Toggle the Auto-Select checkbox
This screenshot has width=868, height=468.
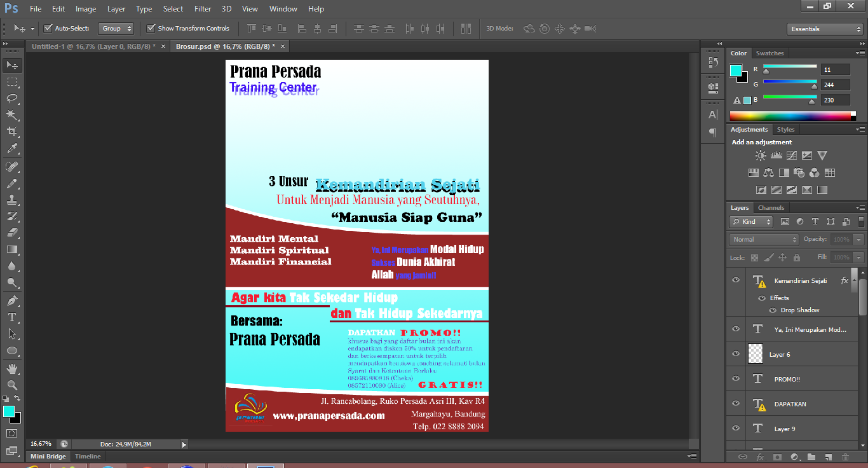coord(48,28)
